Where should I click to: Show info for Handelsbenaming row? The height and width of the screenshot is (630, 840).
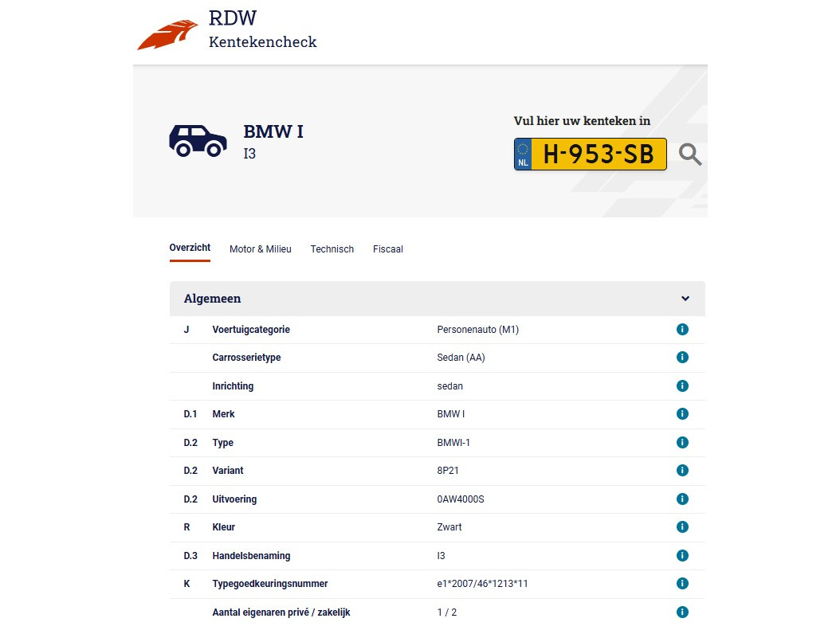[682, 556]
